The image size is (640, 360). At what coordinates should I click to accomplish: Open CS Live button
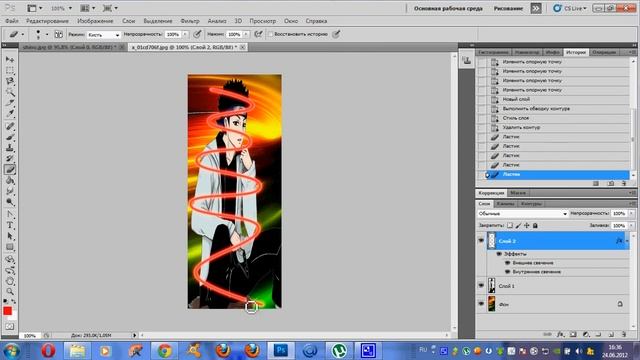point(570,8)
